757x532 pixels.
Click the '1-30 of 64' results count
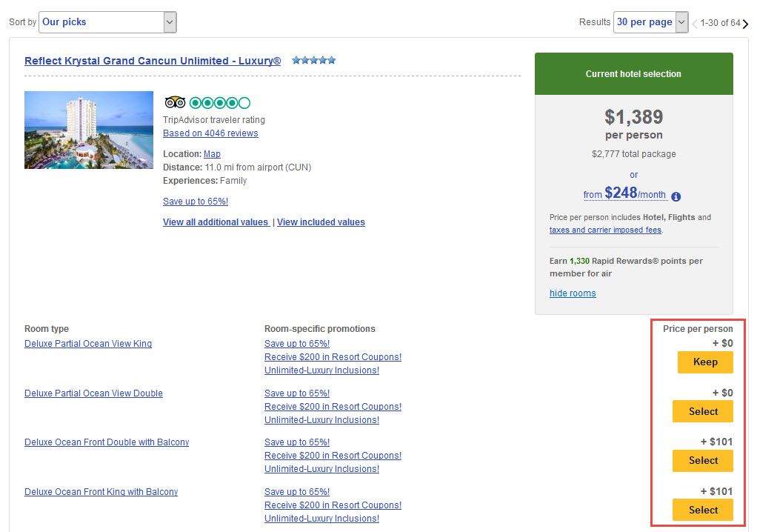pos(720,23)
